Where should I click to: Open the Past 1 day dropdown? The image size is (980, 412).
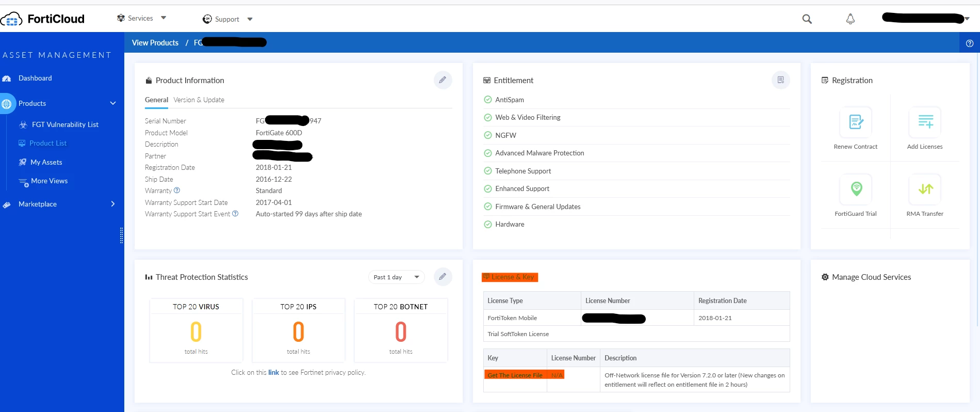click(x=396, y=277)
